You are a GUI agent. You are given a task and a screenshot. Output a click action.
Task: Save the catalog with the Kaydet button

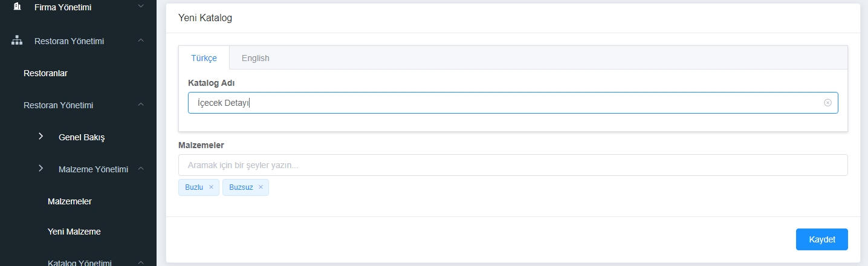[821, 239]
